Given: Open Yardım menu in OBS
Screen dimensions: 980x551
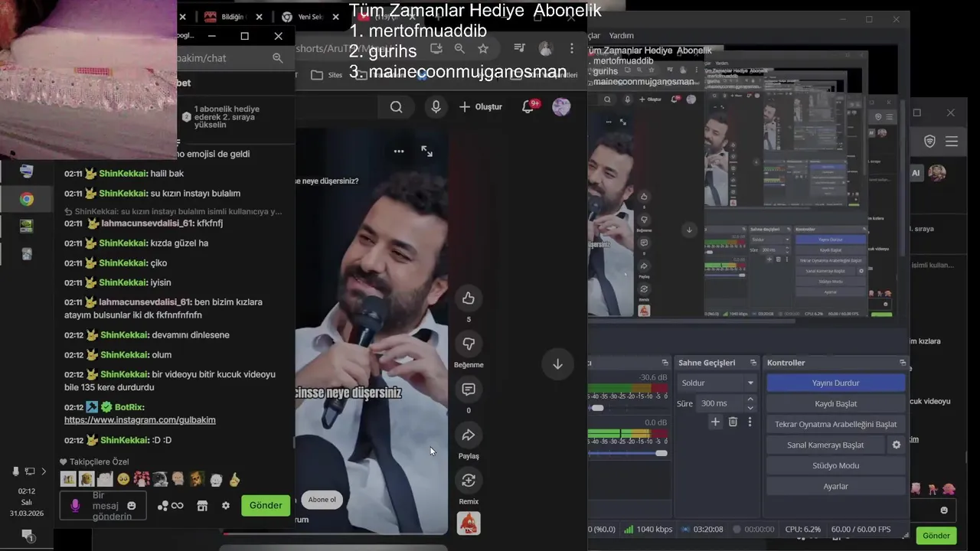Looking at the screenshot, I should (622, 35).
